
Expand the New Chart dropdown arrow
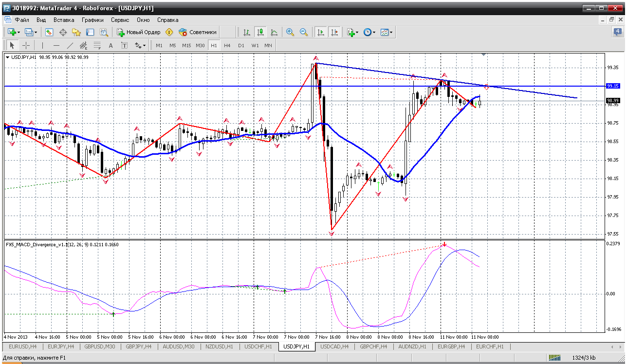point(19,32)
